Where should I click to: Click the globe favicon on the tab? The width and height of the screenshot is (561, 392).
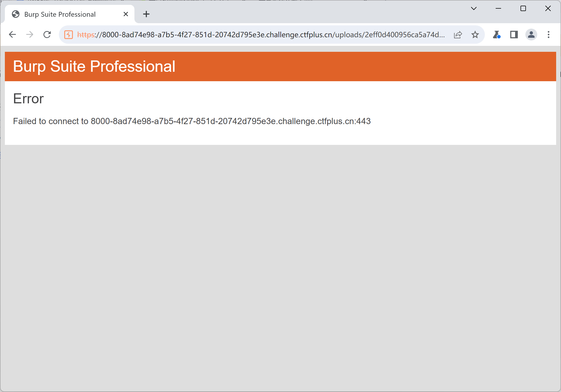click(x=16, y=14)
